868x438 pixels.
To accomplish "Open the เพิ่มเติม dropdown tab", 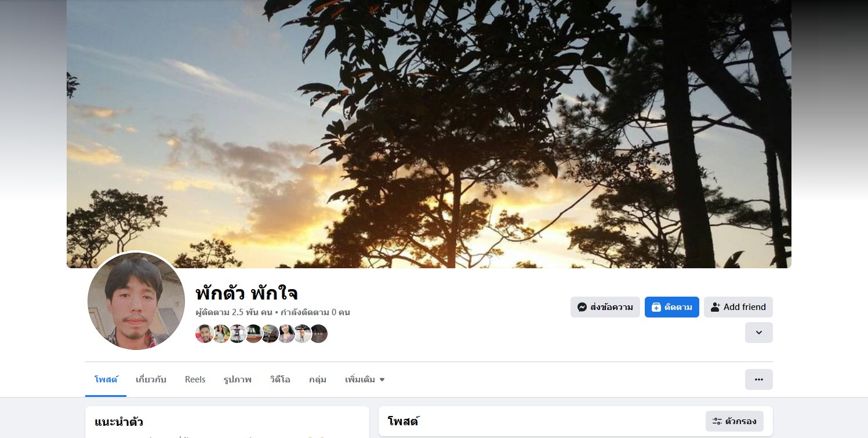I will click(x=365, y=379).
